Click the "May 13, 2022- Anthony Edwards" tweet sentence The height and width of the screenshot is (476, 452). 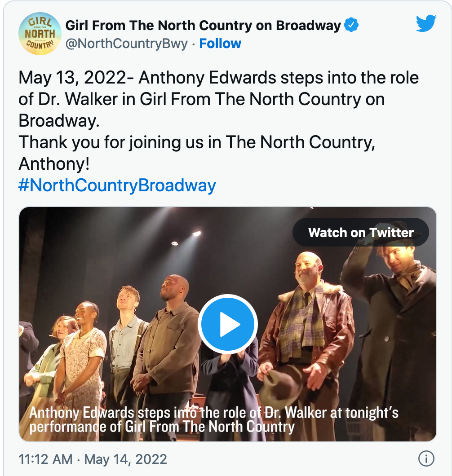218,78
